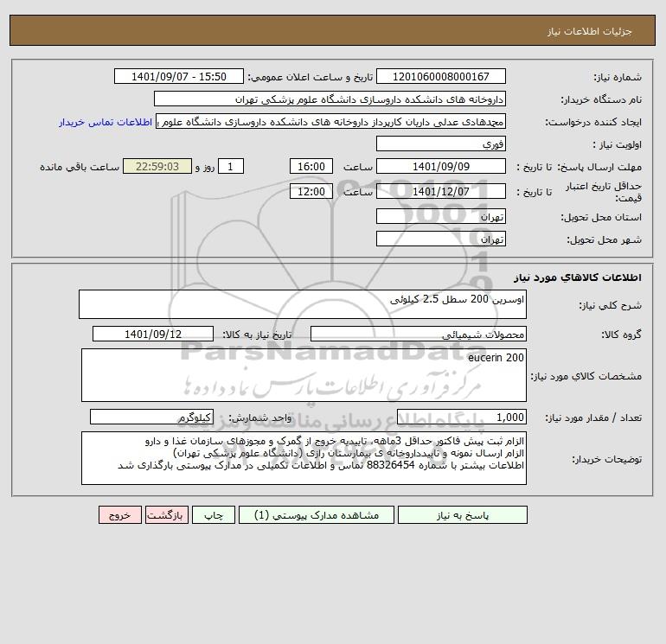Viewport: 666px width, 644px height.
Task: Click the label استان محل تحویل
Action: (601, 217)
